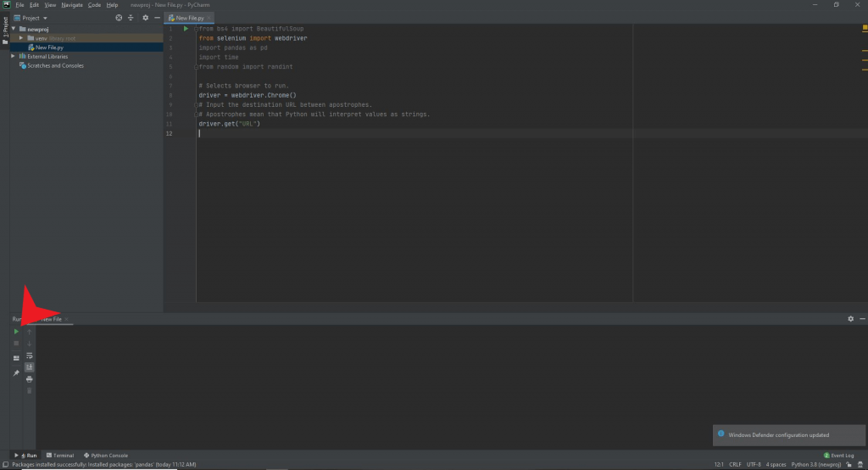Toggle Soft-Wrap in Run console

coord(30,355)
